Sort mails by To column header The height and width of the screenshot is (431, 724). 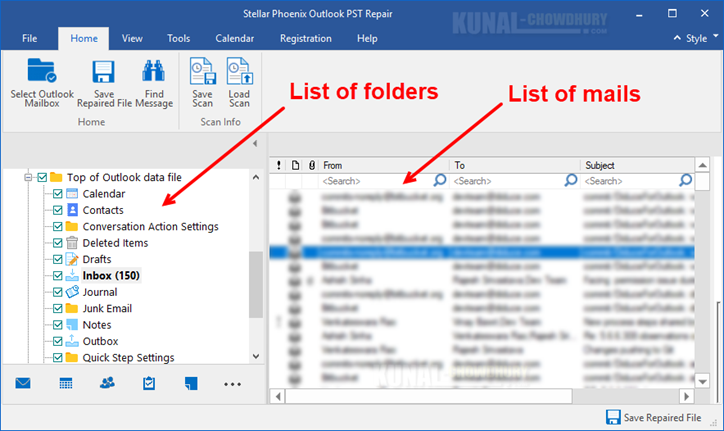tap(515, 165)
